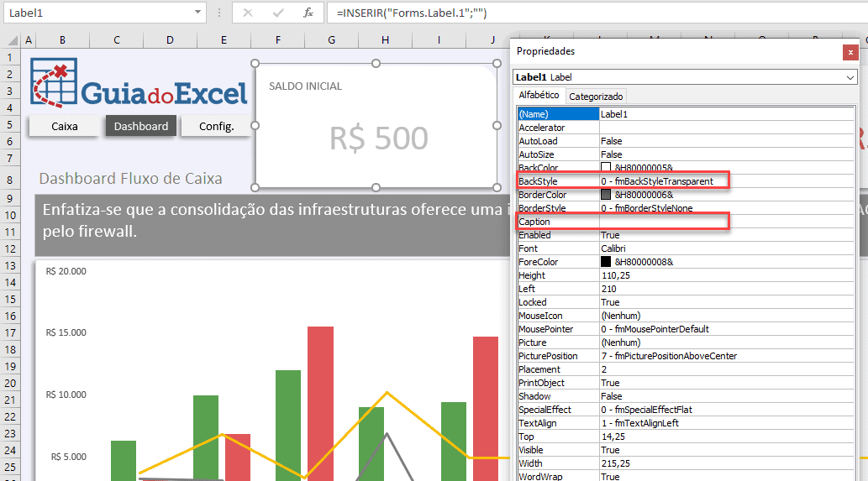Click the Select All corner triangle
Screen dimensions: 868x481
pyautogui.click(x=13, y=40)
